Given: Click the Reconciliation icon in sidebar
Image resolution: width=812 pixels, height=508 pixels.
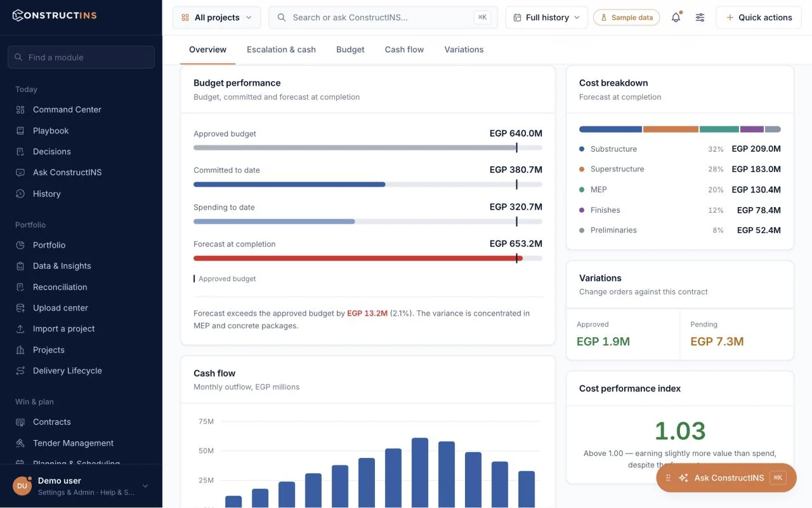Looking at the screenshot, I should coord(20,287).
